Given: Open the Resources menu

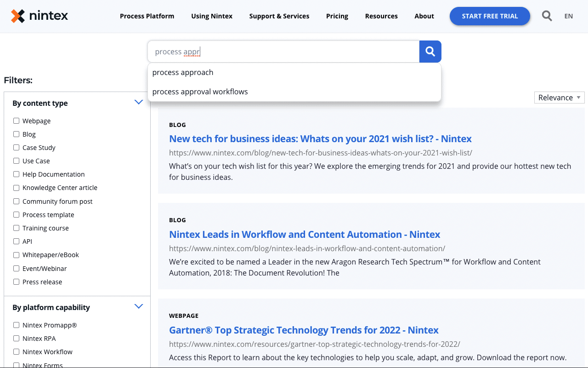Looking at the screenshot, I should tap(381, 16).
